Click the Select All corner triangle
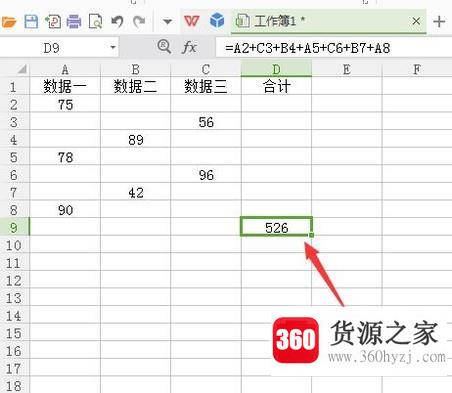452x393 pixels. pyautogui.click(x=21, y=69)
